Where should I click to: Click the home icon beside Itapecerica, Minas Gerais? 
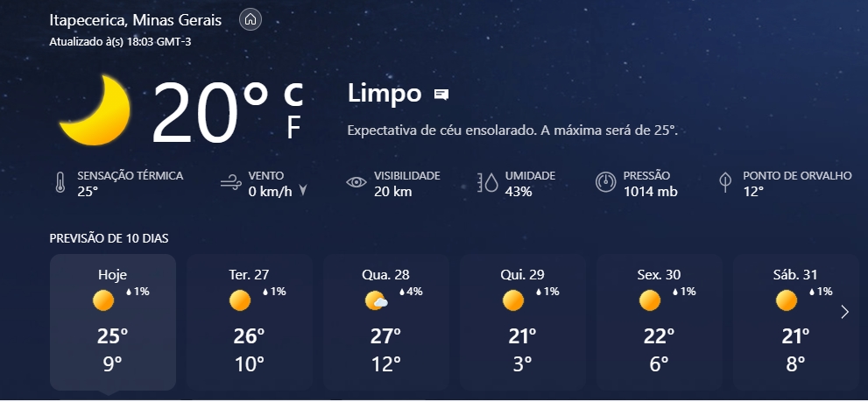[251, 20]
